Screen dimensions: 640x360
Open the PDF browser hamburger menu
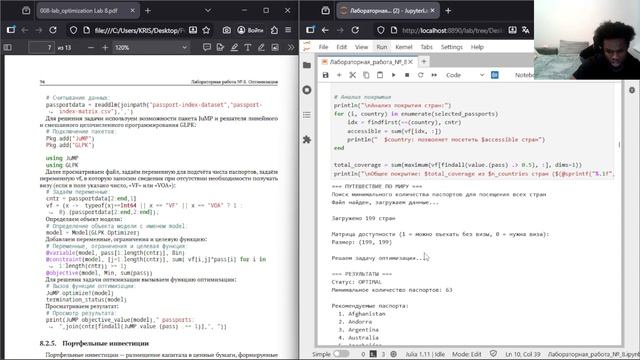pos(288,30)
